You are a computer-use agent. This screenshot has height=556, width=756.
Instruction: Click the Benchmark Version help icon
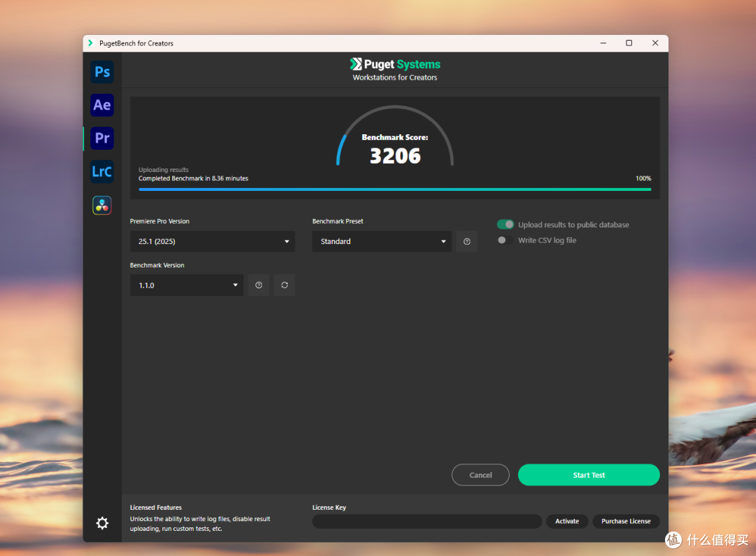(258, 285)
